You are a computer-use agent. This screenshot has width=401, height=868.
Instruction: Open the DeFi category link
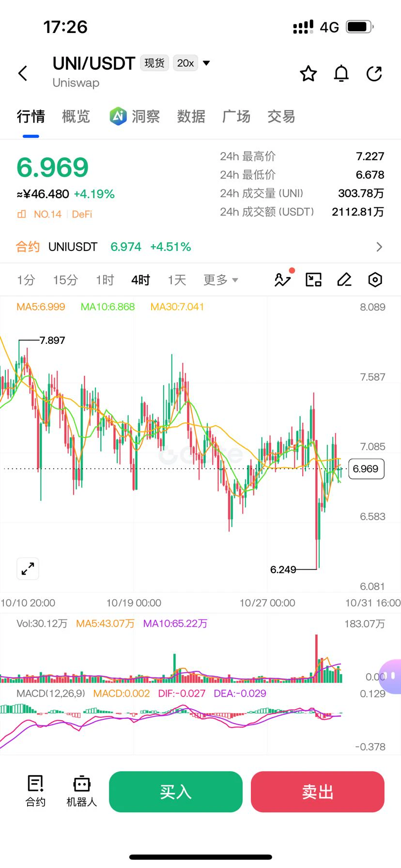(82, 214)
